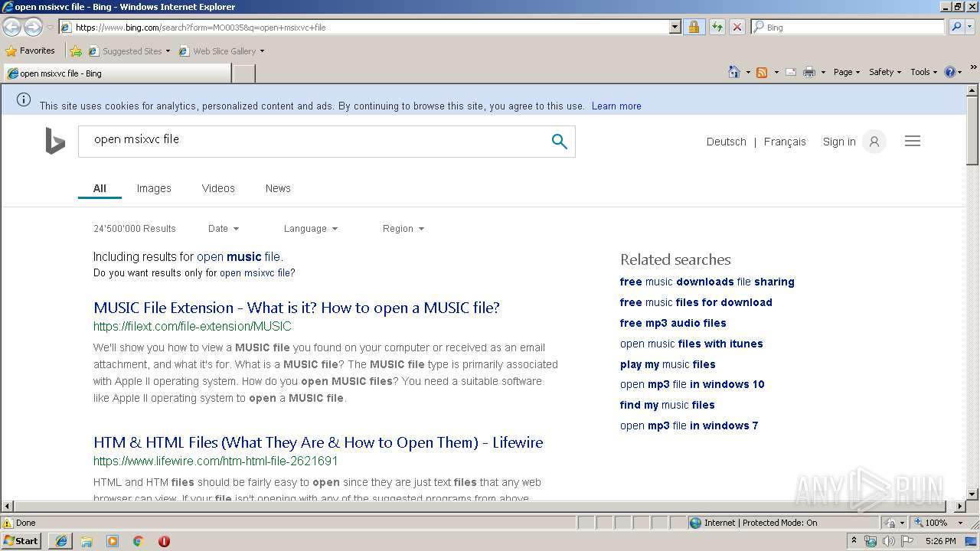This screenshot has height=551, width=980.
Task: Switch language to Deutsch
Action: (x=726, y=142)
